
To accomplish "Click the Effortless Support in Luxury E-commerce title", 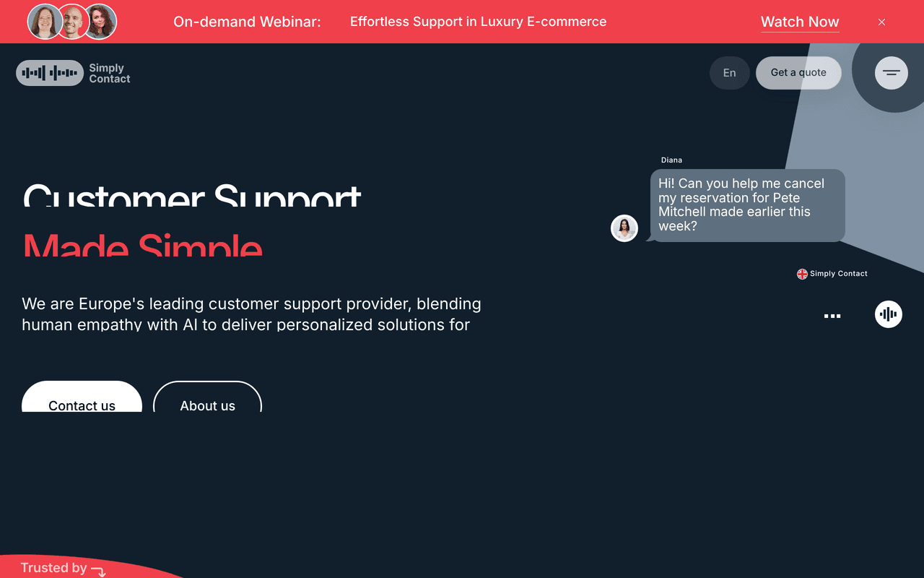I will [x=478, y=22].
